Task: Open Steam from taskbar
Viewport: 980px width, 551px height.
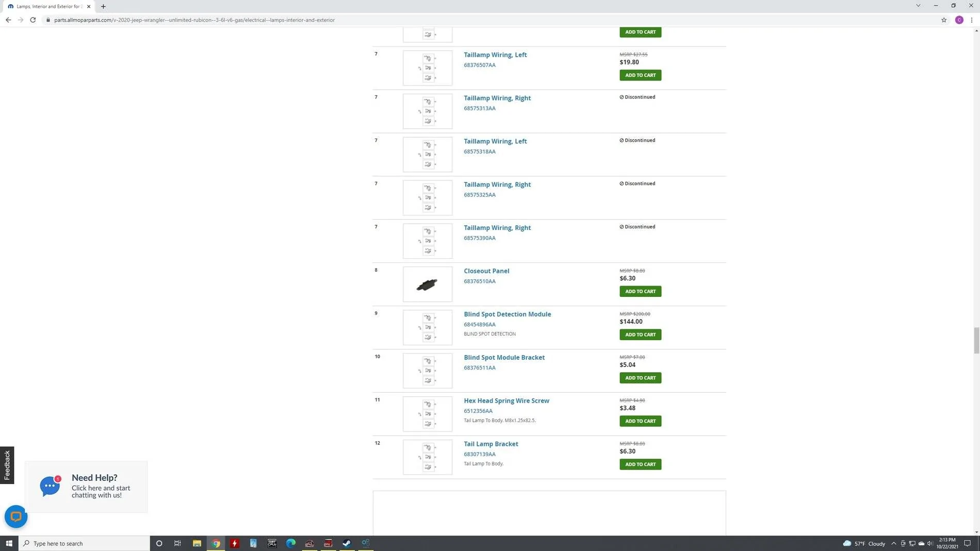Action: click(347, 543)
